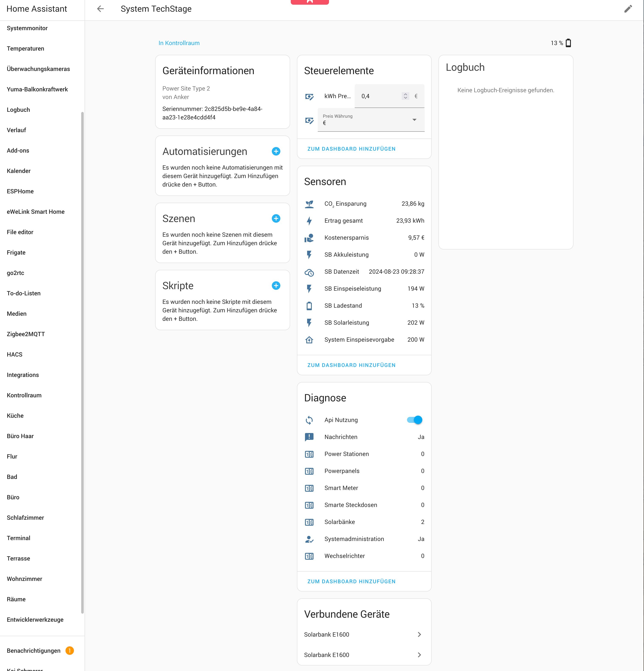Add Diagnose entities to dashboard
Image resolution: width=644 pixels, height=671 pixels.
(x=351, y=582)
